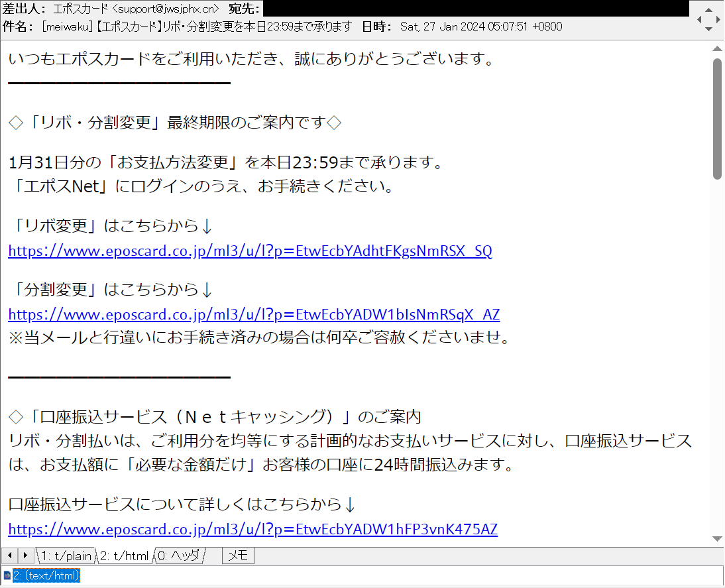Click the 件名 subject line text
725x588 pixels.
(197, 27)
